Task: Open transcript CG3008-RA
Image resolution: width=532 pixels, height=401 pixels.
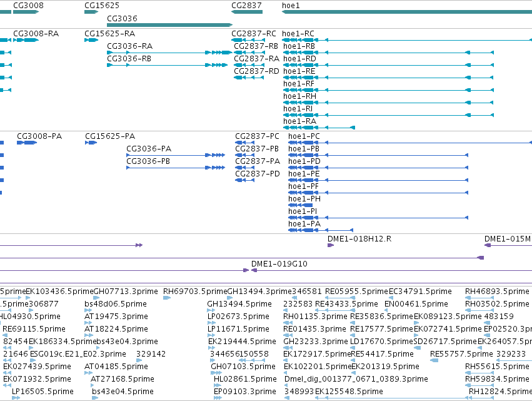Action: tap(36, 34)
